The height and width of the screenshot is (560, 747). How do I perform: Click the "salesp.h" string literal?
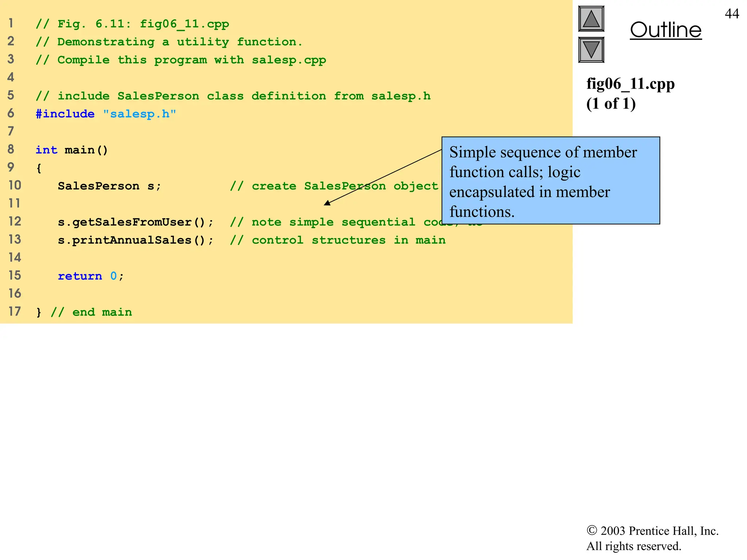pos(139,114)
